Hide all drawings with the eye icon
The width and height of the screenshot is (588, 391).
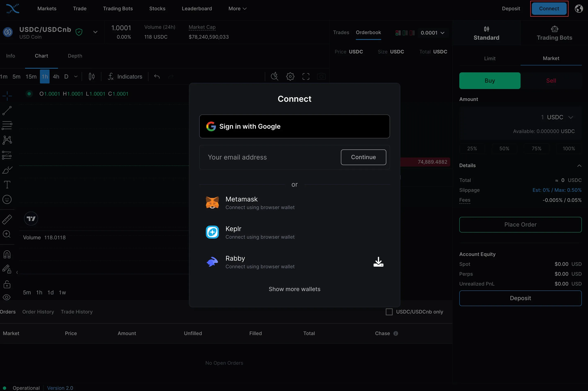[x=7, y=297]
